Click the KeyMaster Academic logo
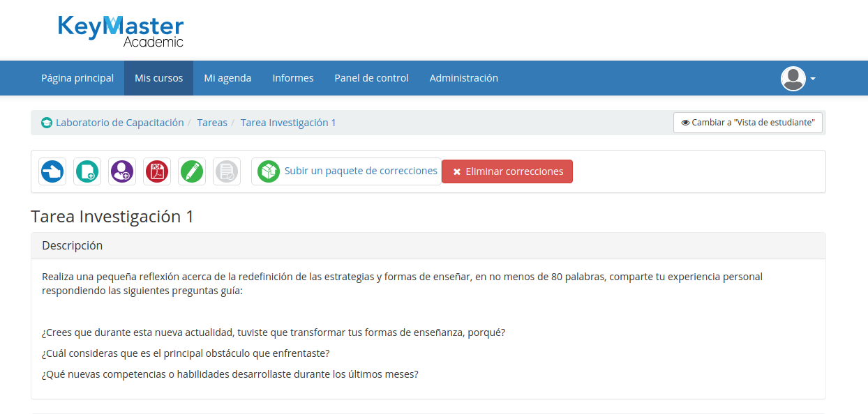This screenshot has height=414, width=868. 121,31
